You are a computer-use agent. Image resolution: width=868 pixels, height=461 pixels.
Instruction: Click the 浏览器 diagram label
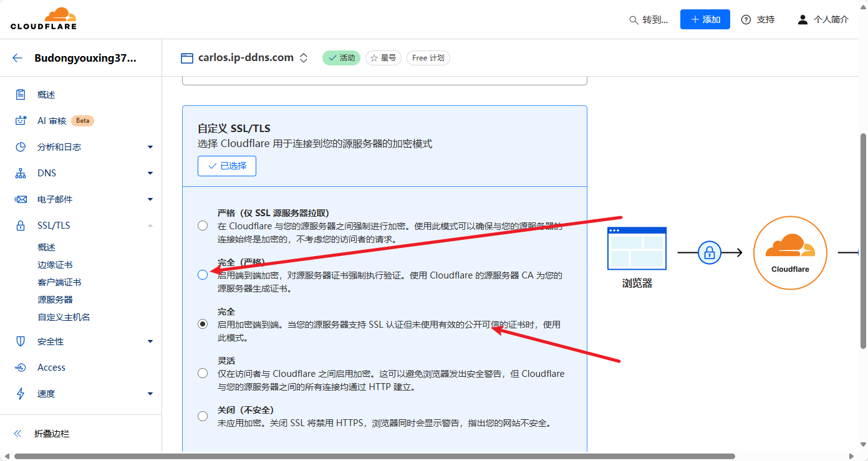click(637, 283)
